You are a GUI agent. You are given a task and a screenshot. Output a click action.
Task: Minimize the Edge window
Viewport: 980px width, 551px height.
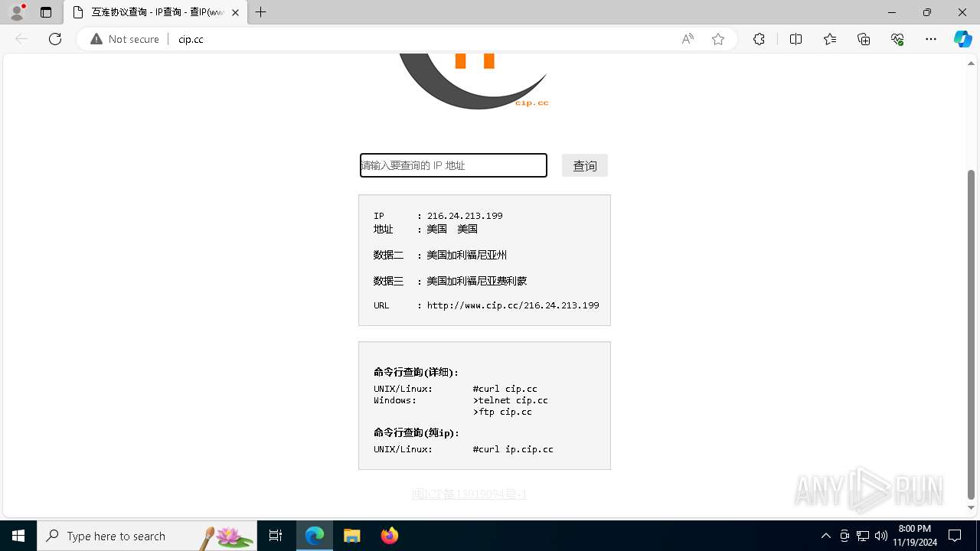tap(892, 12)
